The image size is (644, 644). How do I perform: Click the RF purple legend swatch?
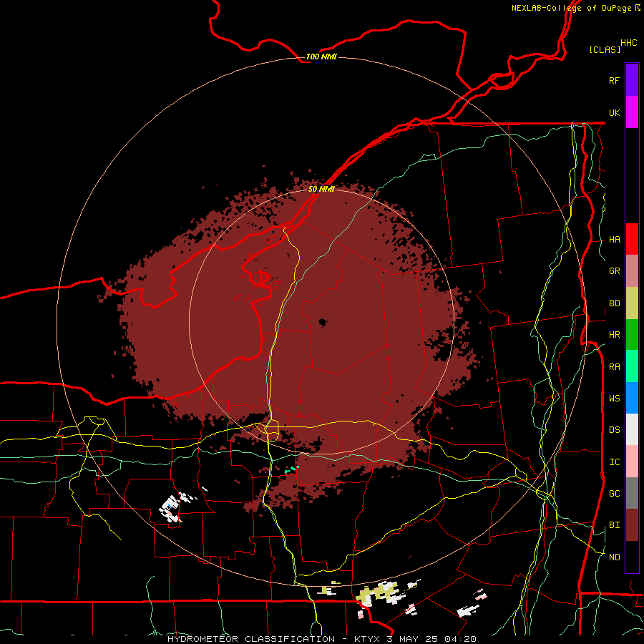(632, 80)
